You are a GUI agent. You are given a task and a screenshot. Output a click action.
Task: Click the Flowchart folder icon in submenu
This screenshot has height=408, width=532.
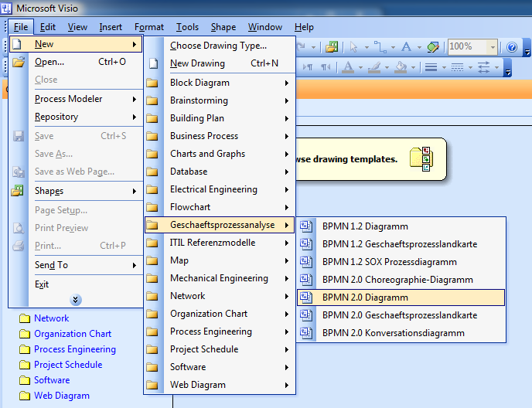pos(152,207)
